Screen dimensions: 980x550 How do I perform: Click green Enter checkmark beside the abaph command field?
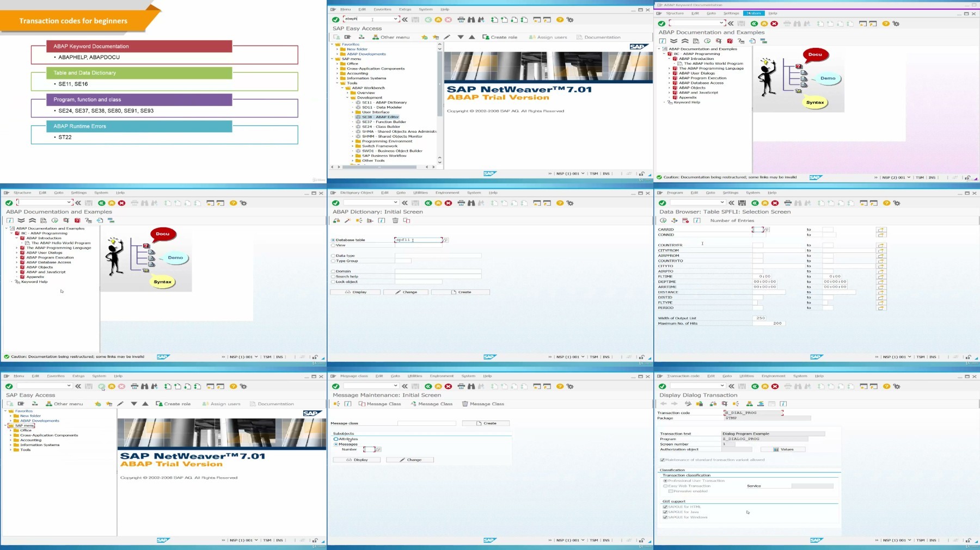[335, 20]
